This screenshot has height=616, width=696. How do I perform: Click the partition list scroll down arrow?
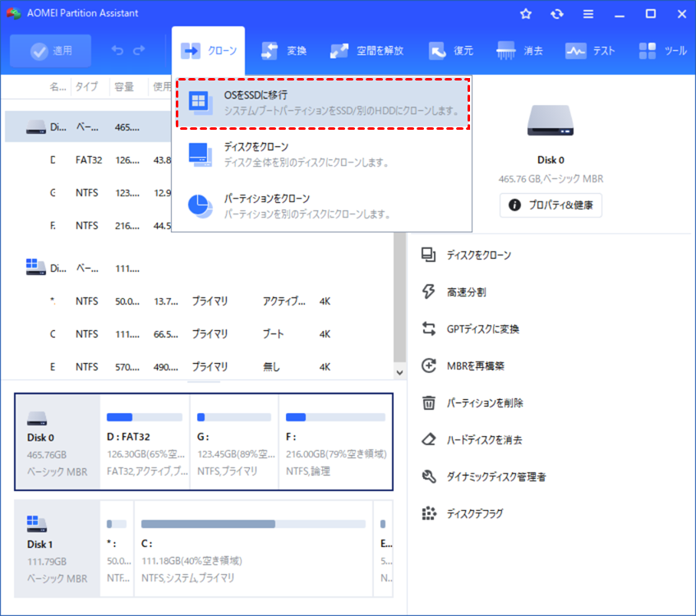pos(399,373)
